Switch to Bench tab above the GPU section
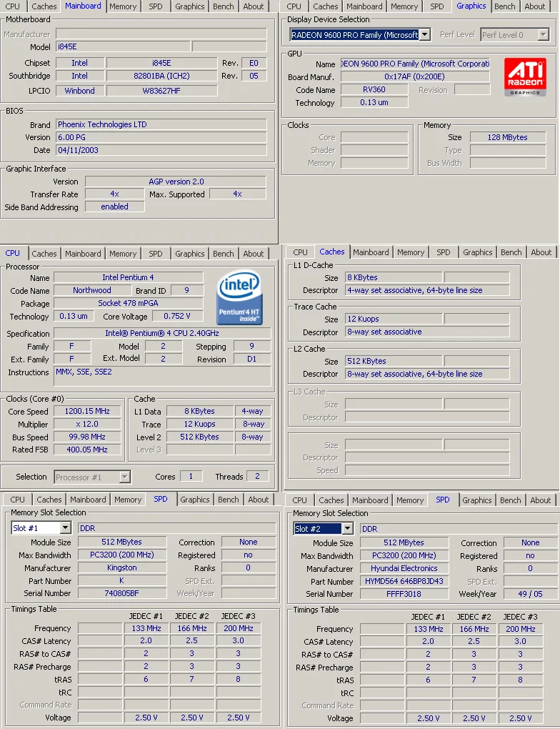560x729 pixels. tap(505, 6)
